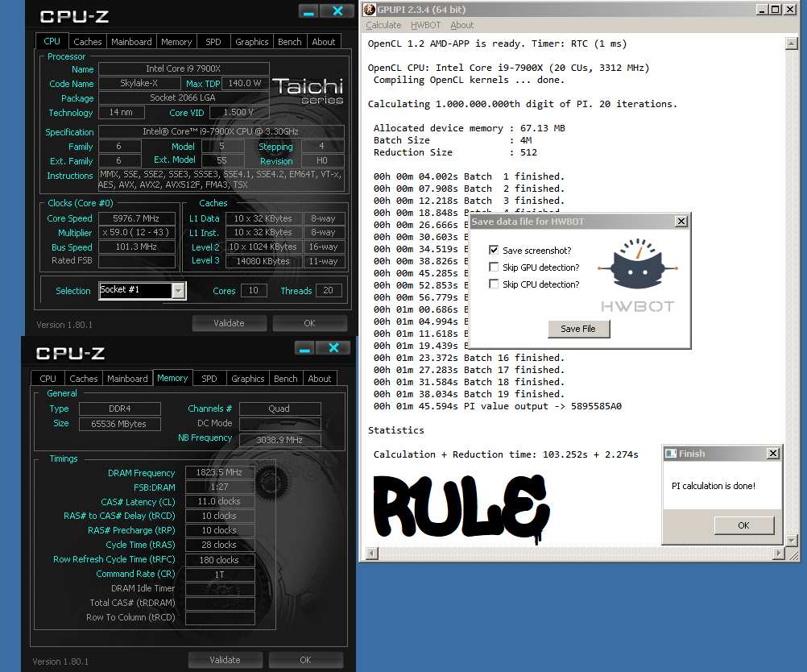
Task: Click the Channels Quad value
Action: (280, 409)
